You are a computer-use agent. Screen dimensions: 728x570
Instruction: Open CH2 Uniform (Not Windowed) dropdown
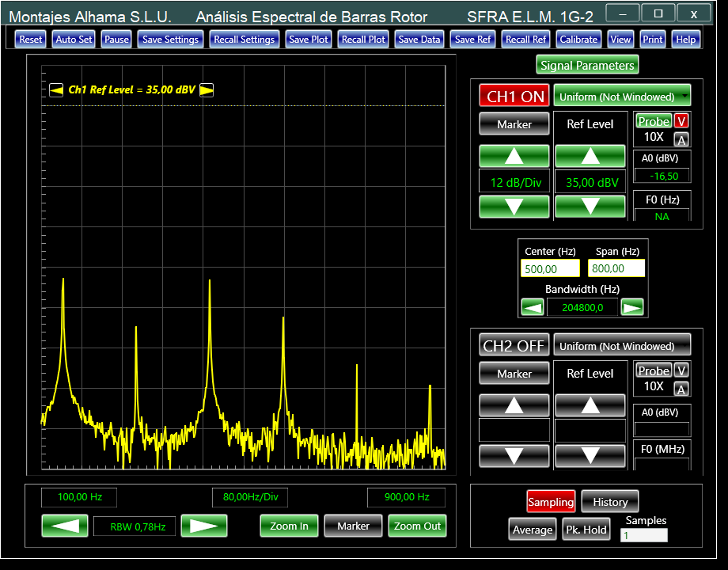622,345
